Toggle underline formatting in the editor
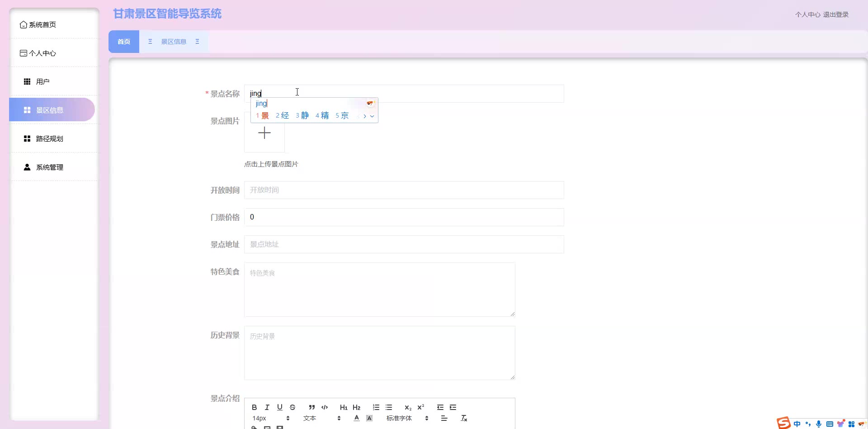 point(280,407)
